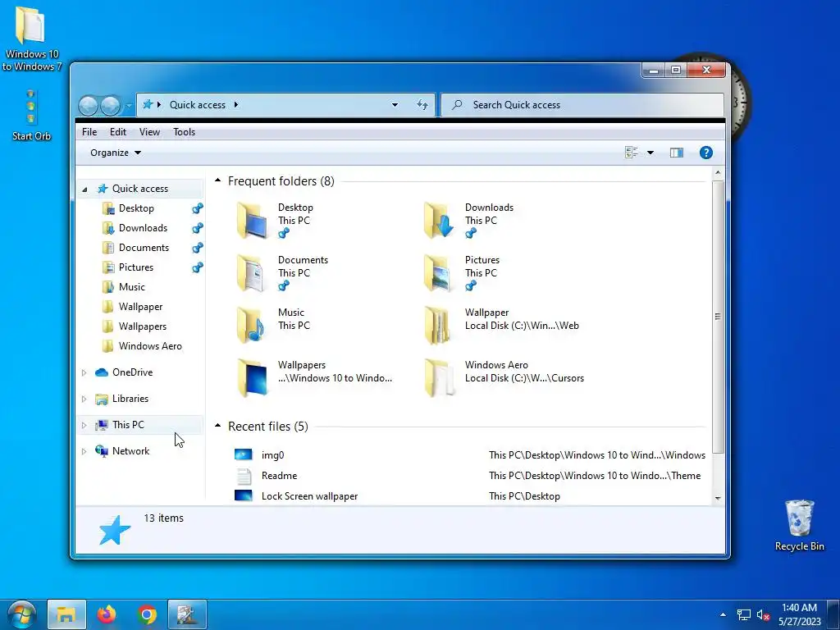Expand the This PC tree node
Viewport: 840px width, 630px height.
point(84,425)
